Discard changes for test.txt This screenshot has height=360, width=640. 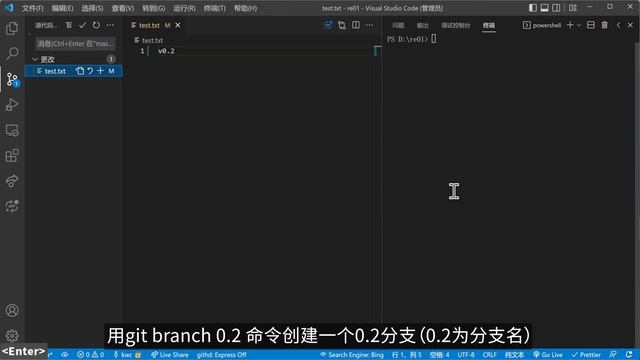pos(90,71)
